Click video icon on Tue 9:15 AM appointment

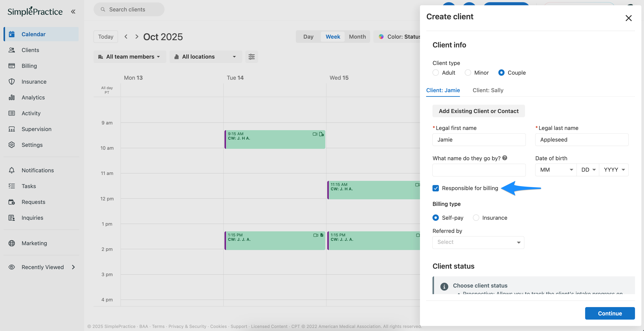click(x=315, y=134)
